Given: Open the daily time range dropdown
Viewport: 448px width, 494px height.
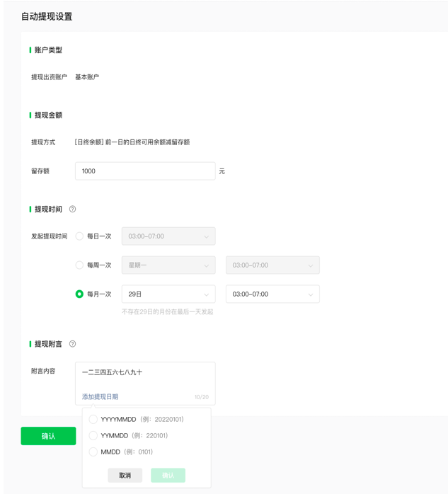Looking at the screenshot, I should point(168,236).
